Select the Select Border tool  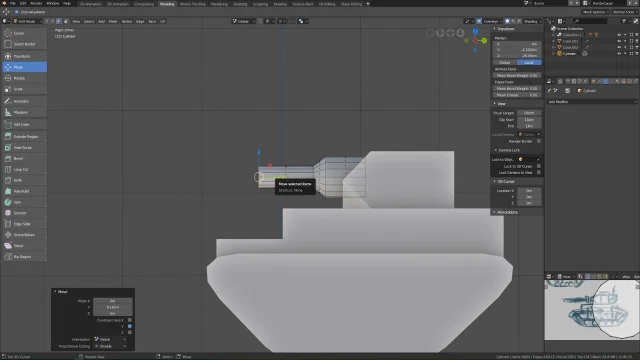(x=24, y=44)
